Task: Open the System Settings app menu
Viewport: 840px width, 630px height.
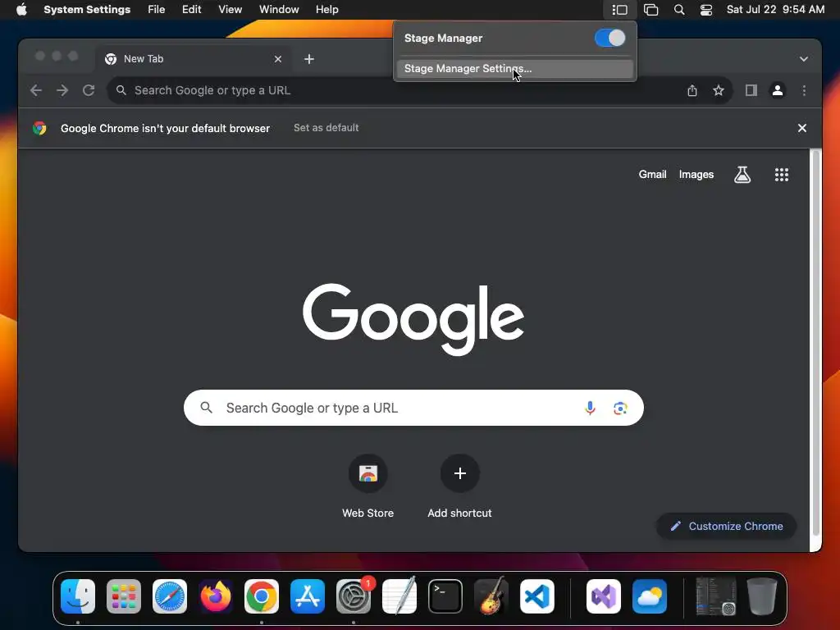Action: pyautogui.click(x=87, y=10)
